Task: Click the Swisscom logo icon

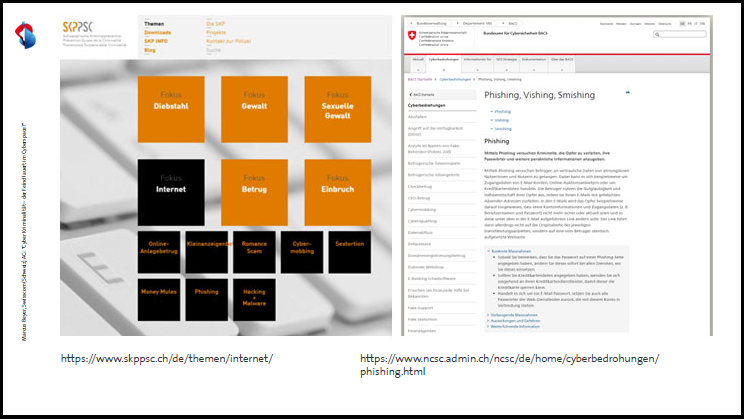Action: [x=25, y=37]
